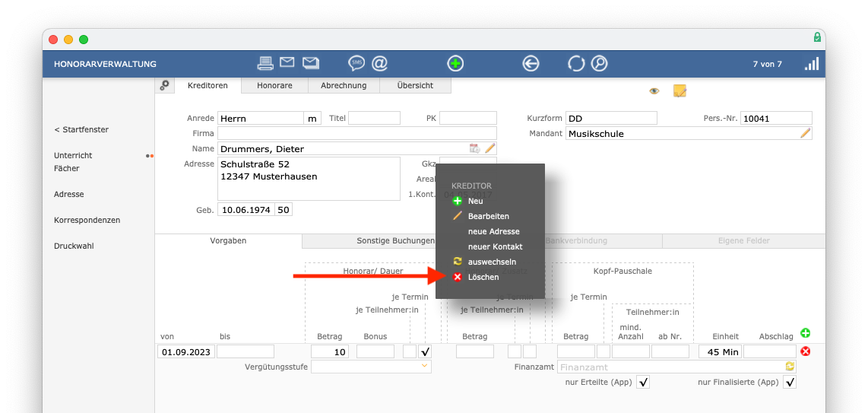
Task: Click the pencil icon in Mandant field
Action: (806, 133)
